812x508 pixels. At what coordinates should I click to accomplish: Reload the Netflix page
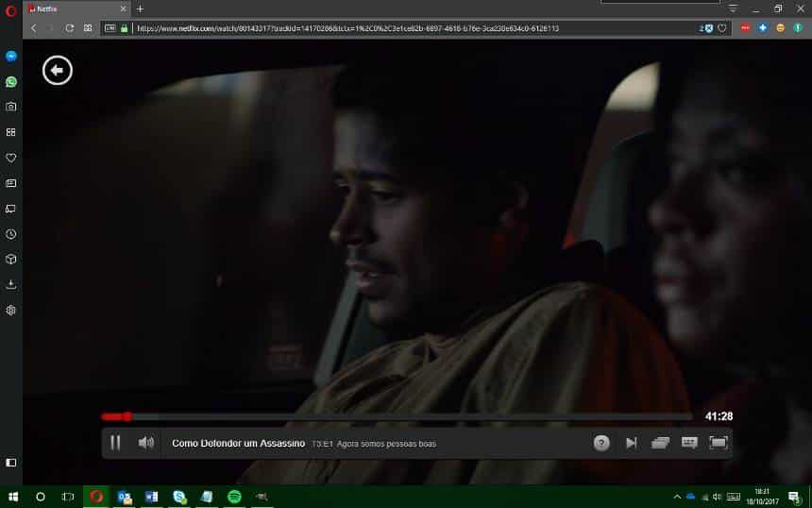(69, 28)
